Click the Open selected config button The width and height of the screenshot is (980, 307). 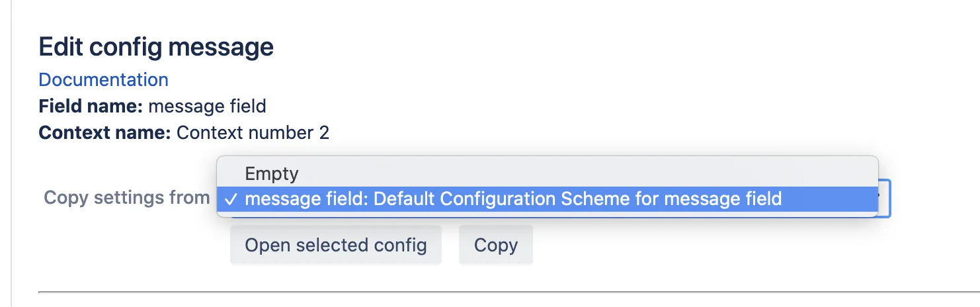(336, 245)
